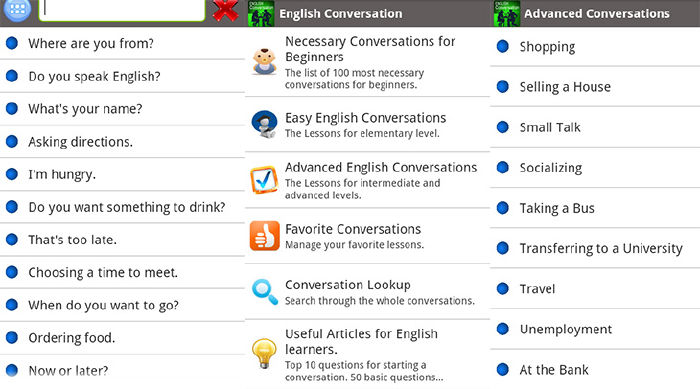This screenshot has width=700, height=389.
Task: Tap the magnifying glass Conversation Lookup icon
Action: pos(264,292)
